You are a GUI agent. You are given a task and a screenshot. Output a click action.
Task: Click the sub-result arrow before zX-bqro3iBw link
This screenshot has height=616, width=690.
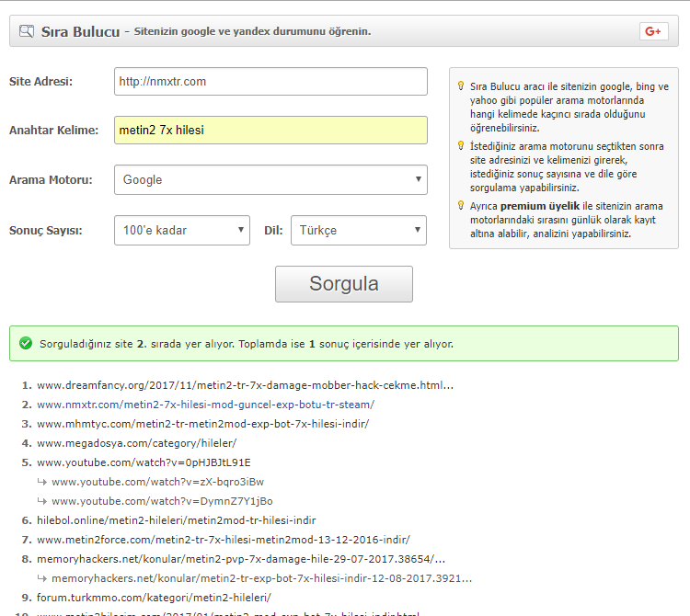click(42, 482)
